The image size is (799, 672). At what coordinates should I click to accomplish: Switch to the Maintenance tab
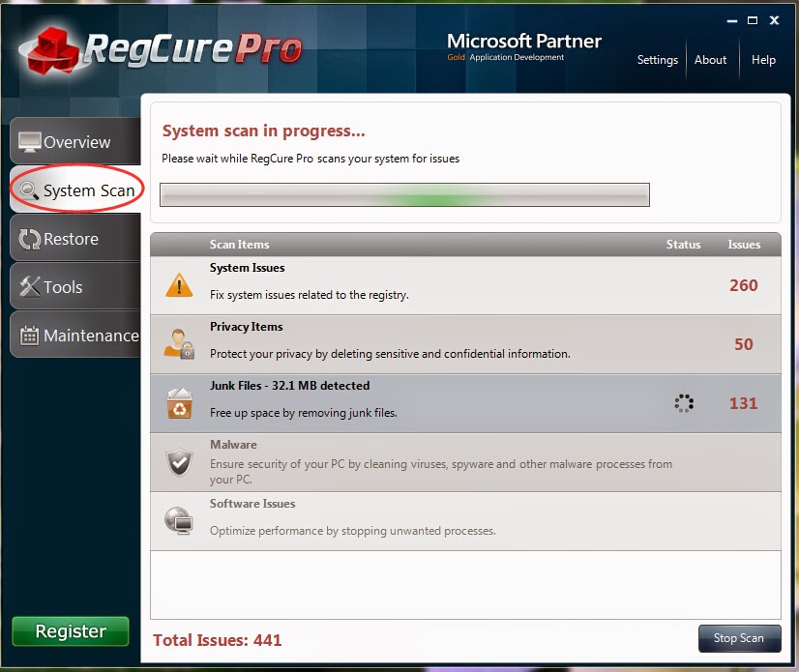coord(75,335)
